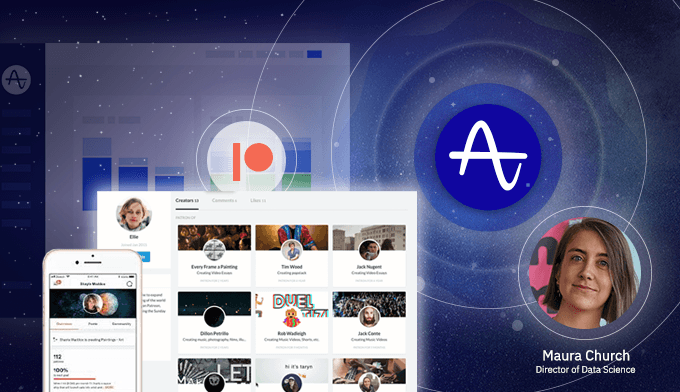Open the Creators tab
This screenshot has width=680, height=392.
(187, 200)
